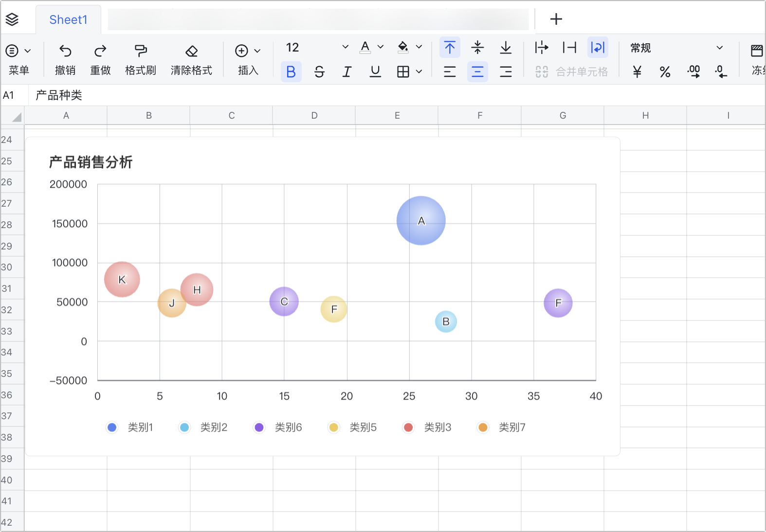Click the undo (撤销) icon
This screenshot has height=532, width=766.
click(65, 51)
